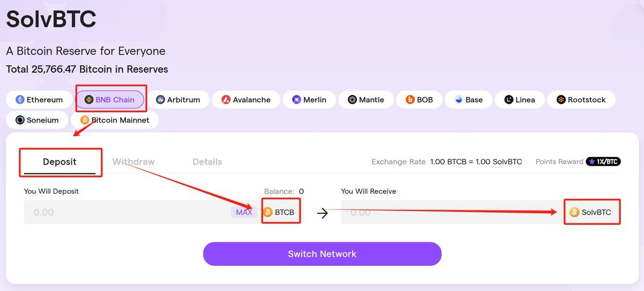
Task: Choose the Linea network option
Action: (519, 100)
